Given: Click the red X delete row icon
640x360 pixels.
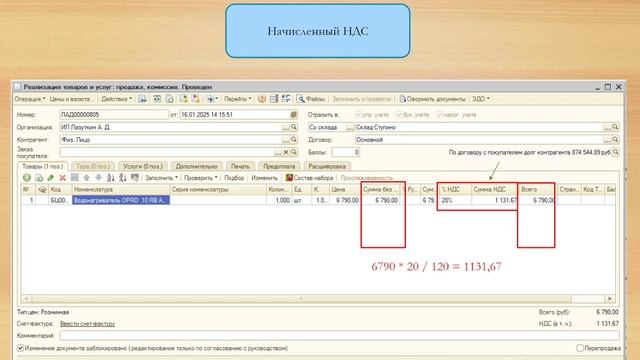Looking at the screenshot, I should [x=62, y=178].
